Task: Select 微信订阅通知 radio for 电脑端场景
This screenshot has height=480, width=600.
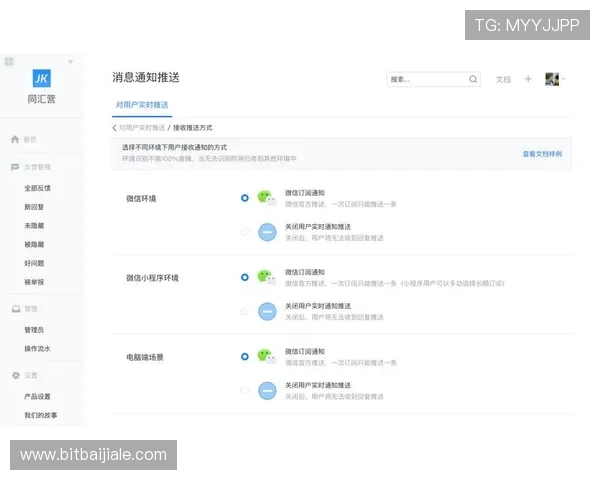Action: click(245, 356)
